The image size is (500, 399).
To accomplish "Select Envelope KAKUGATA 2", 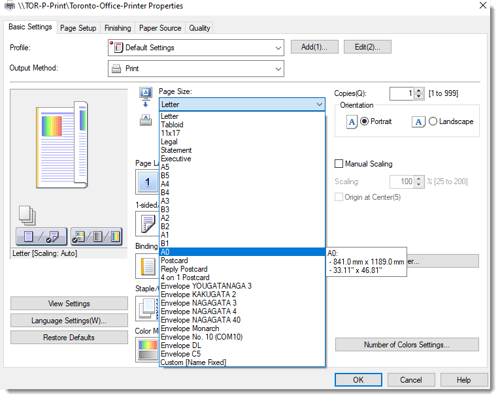I will pyautogui.click(x=242, y=294).
